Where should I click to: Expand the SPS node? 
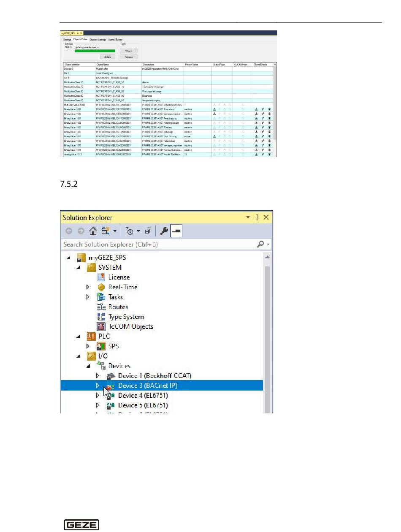coord(88,346)
